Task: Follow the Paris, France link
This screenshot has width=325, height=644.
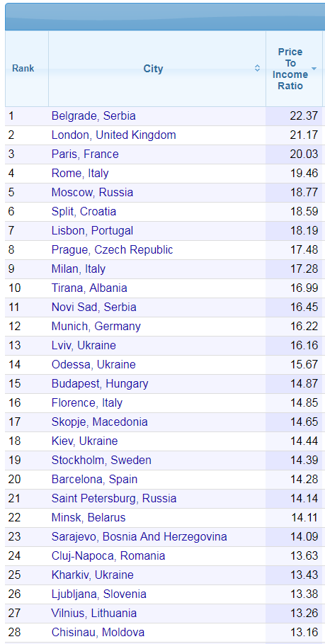Action: click(x=85, y=154)
